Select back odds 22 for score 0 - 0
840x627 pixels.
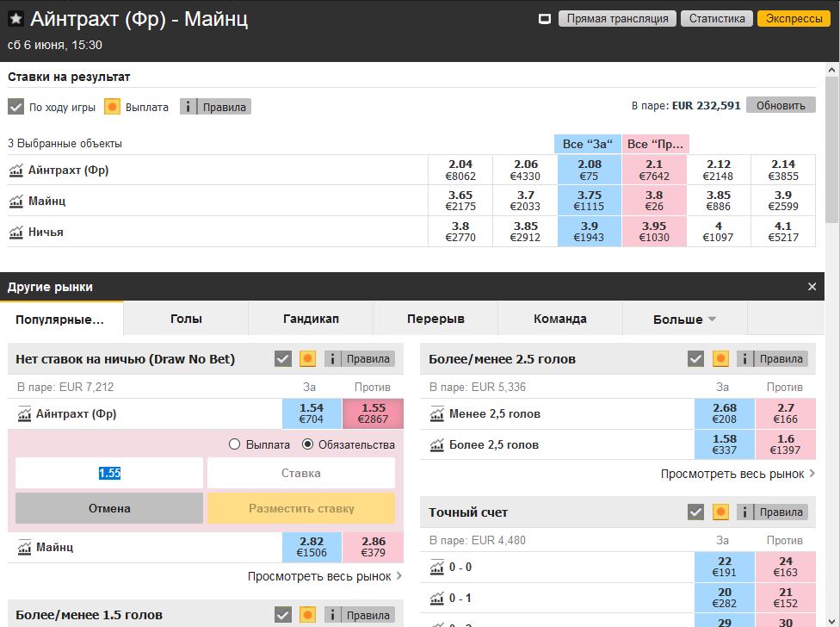(725, 567)
